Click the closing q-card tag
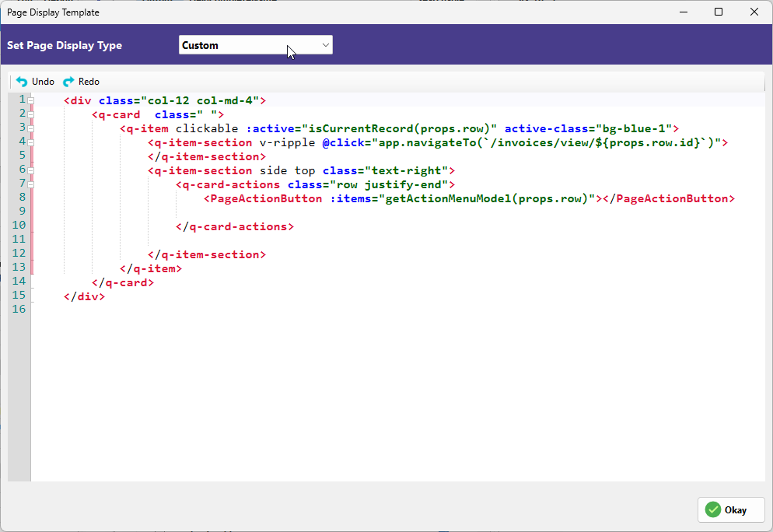The image size is (773, 532). pyautogui.click(x=123, y=283)
